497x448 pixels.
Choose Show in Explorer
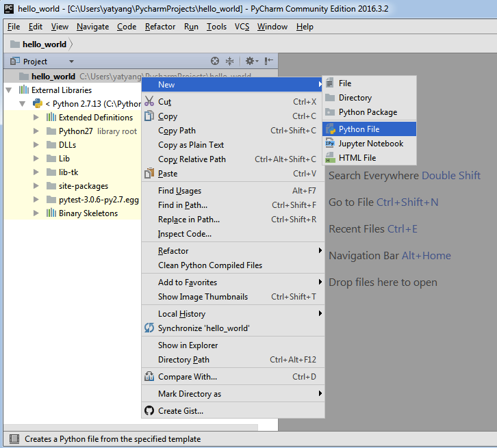coord(233,345)
